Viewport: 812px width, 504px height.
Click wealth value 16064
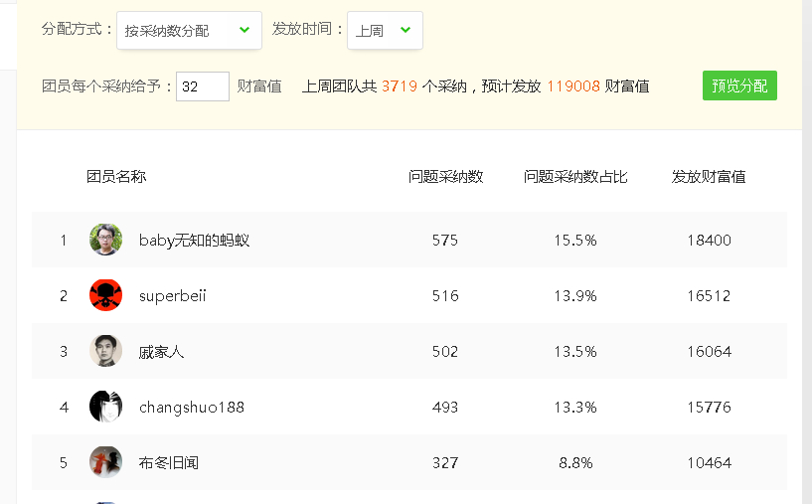[709, 352]
